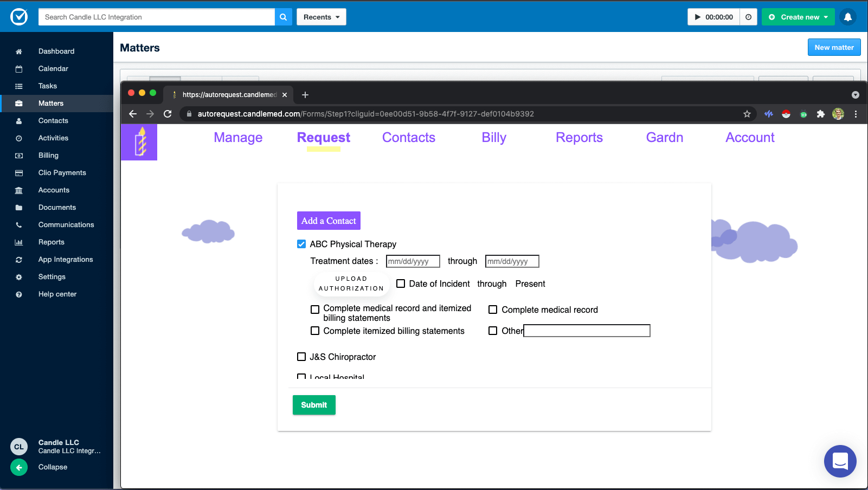Bookmark page with star icon
Viewport: 868px width, 490px height.
tap(747, 114)
